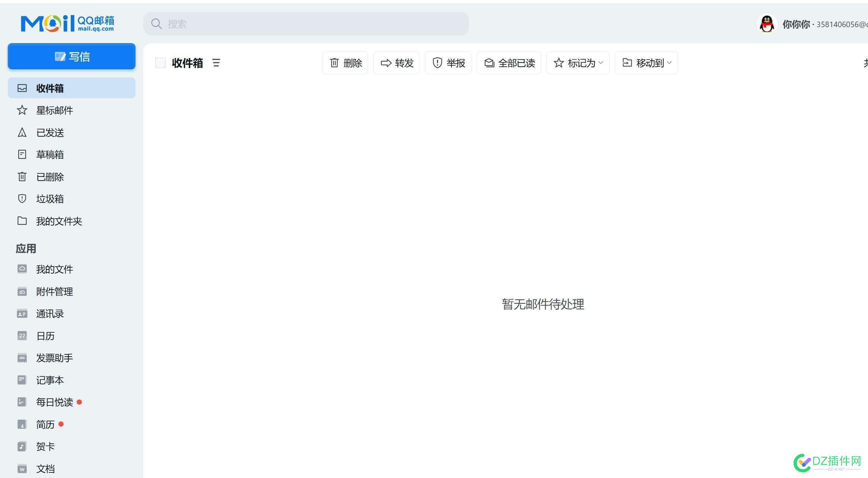
Task: Click the paper-plane icon beside 已发送
Action: (22, 133)
